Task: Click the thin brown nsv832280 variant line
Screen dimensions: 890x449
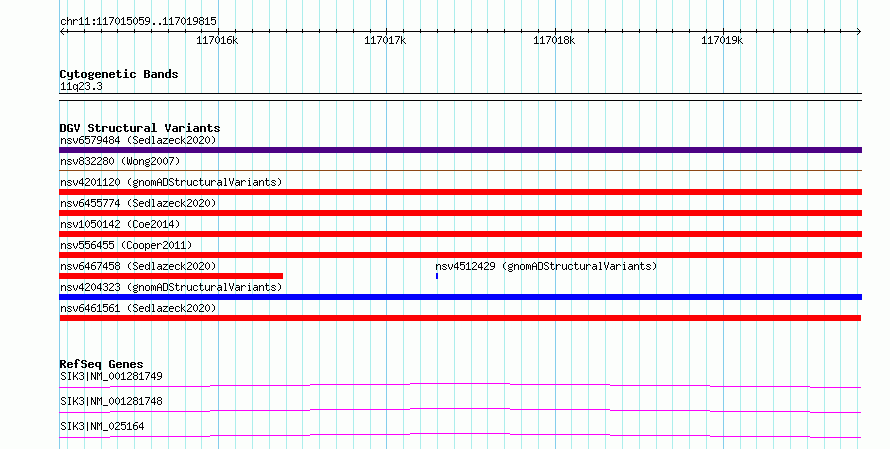Action: [x=460, y=170]
